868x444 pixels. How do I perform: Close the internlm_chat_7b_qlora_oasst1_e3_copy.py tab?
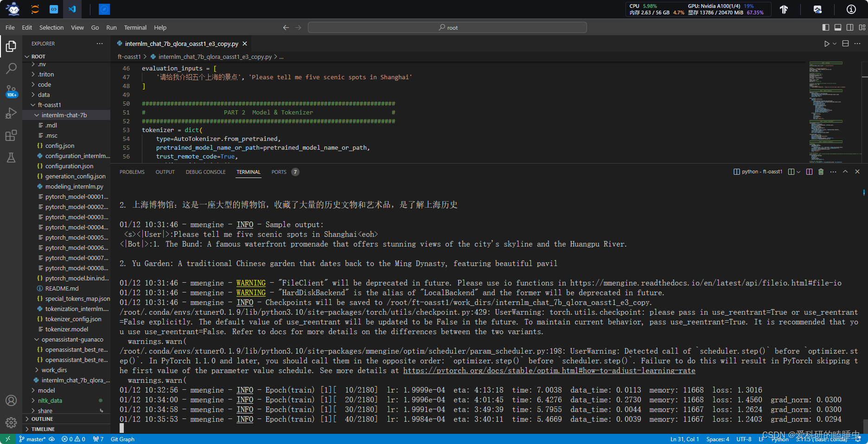245,44
